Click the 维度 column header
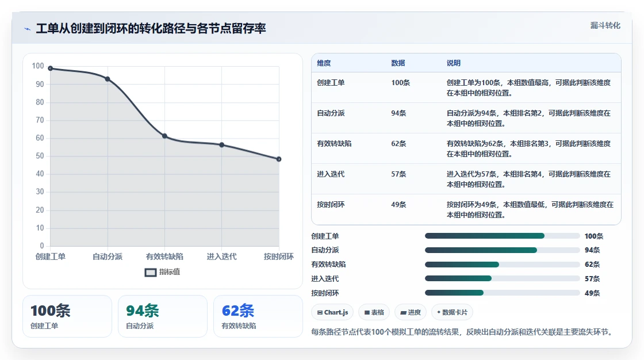Image resolution: width=644 pixels, height=360 pixels. point(324,63)
